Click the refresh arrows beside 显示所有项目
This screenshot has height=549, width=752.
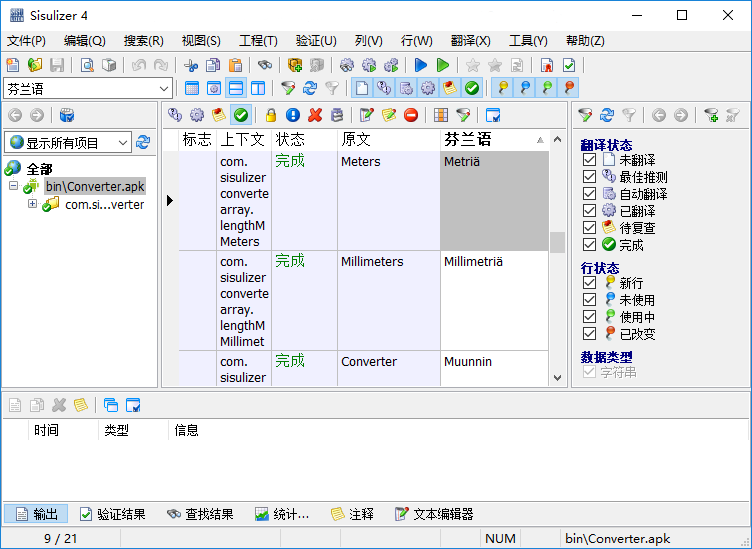143,142
